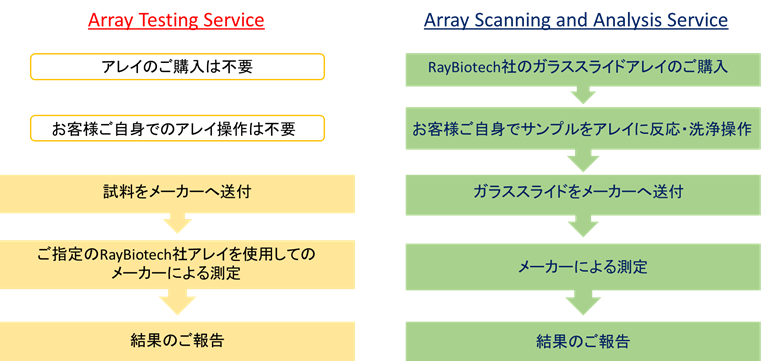Click the green arrow below ガラススライドアレイのご購入

[x=583, y=95]
